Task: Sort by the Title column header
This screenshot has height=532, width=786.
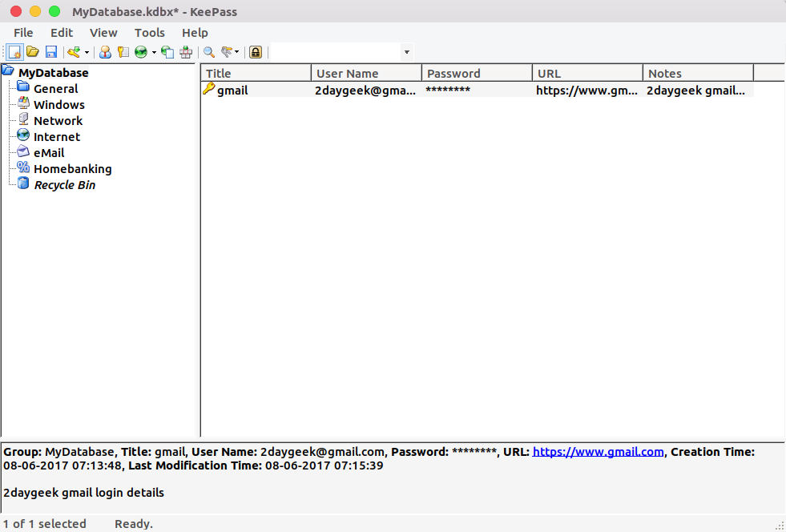Action: coord(256,73)
